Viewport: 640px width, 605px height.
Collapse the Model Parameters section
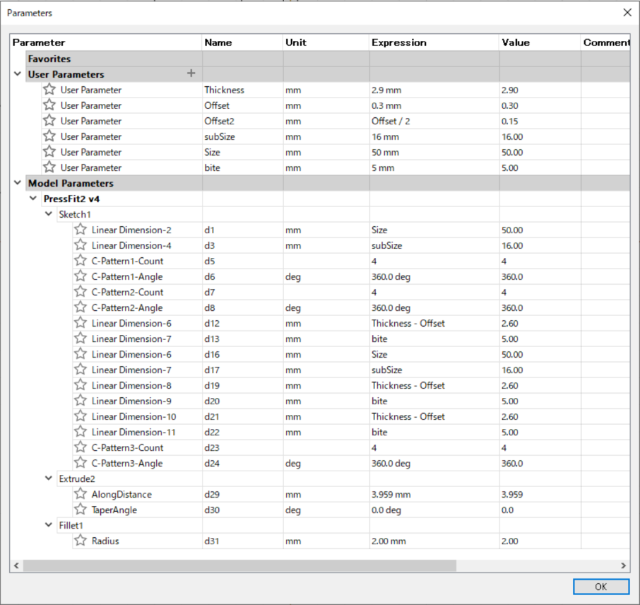[x=18, y=182]
